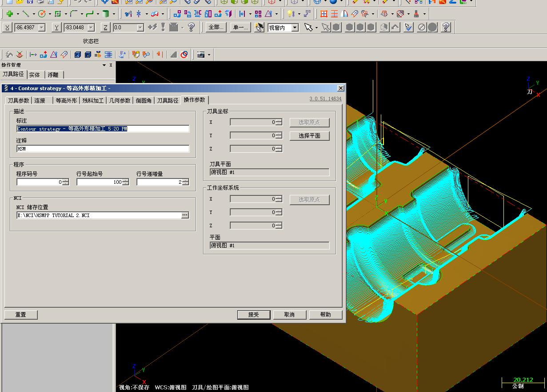Click the light bulb icon in toolbar
Image resolution: width=547 pixels, height=392 pixels.
pyautogui.click(x=291, y=14)
